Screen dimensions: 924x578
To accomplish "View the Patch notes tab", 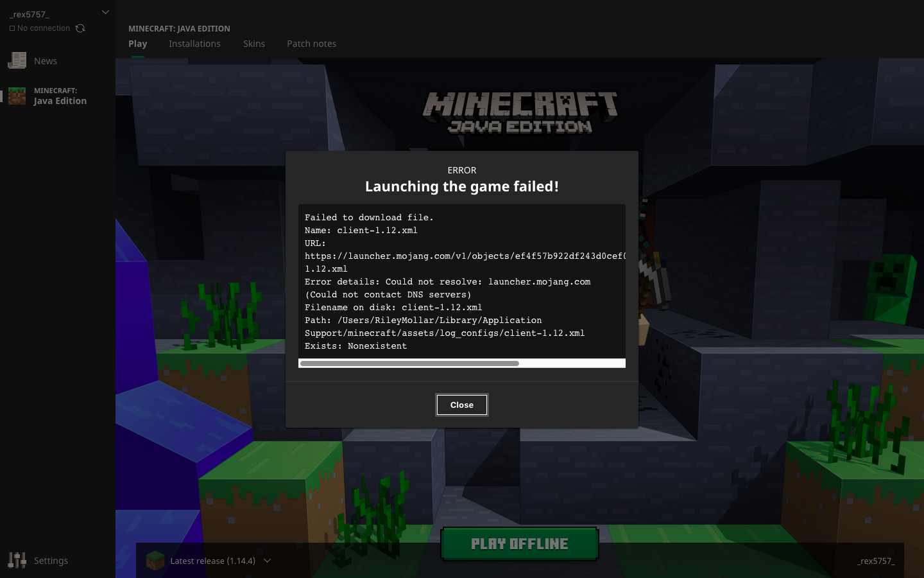I will point(312,44).
